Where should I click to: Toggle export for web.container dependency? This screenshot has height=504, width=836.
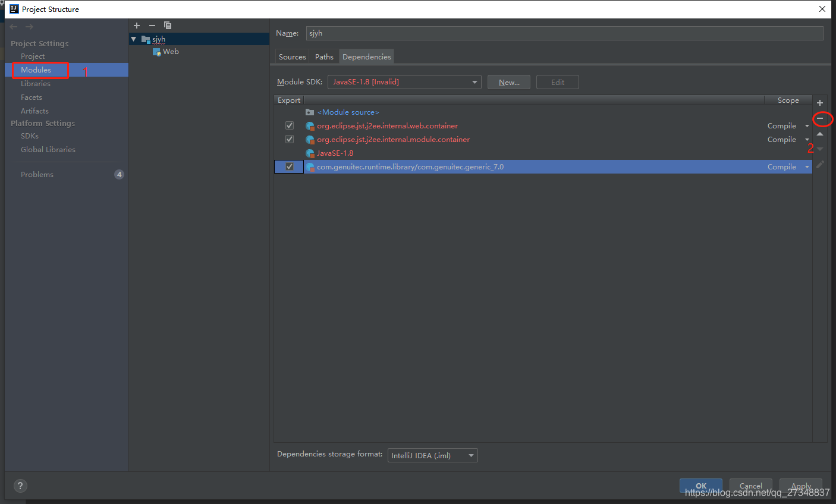(x=290, y=125)
